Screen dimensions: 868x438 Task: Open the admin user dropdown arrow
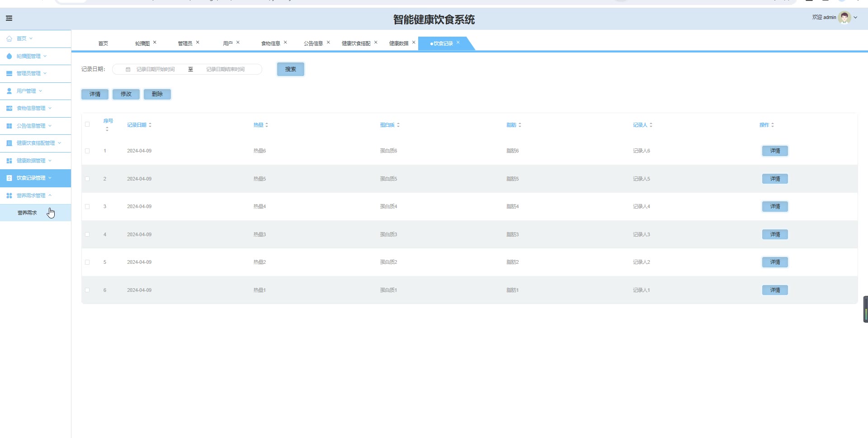click(855, 18)
